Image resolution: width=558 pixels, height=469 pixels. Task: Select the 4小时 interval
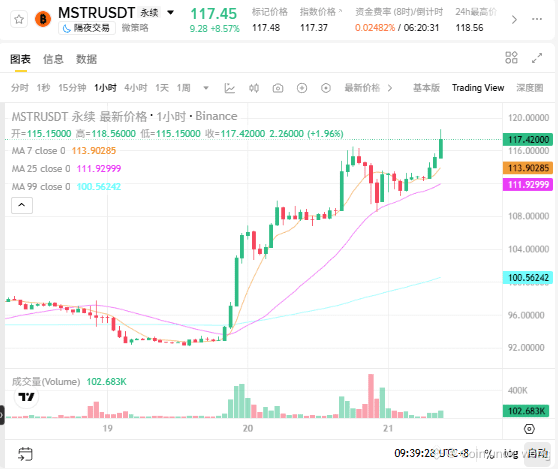pos(136,88)
